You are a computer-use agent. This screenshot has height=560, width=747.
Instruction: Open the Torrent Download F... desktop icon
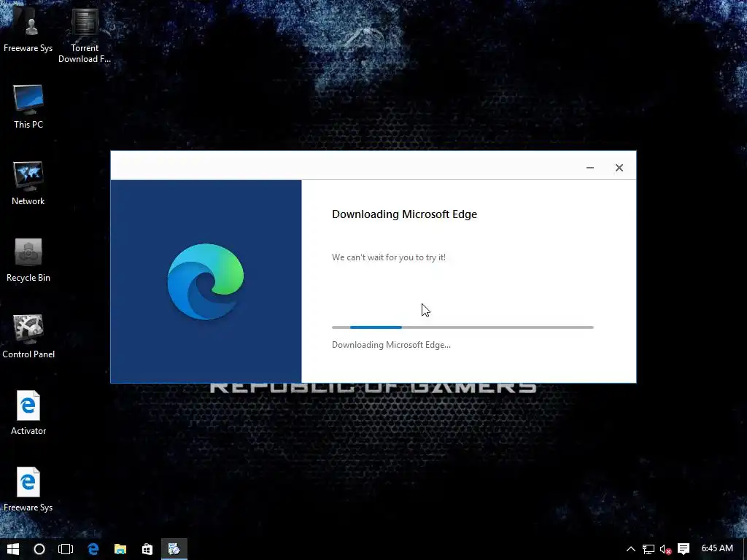[85, 34]
